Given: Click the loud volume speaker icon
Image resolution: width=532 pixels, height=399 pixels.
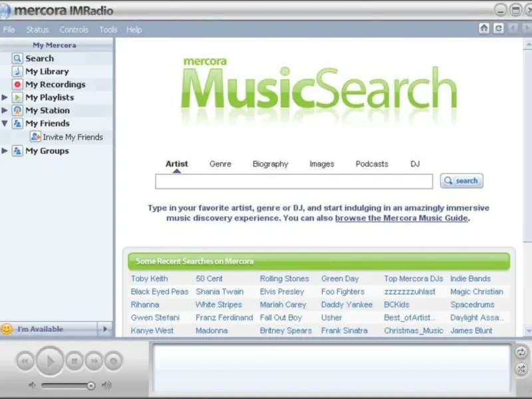Looking at the screenshot, I should pos(107,385).
